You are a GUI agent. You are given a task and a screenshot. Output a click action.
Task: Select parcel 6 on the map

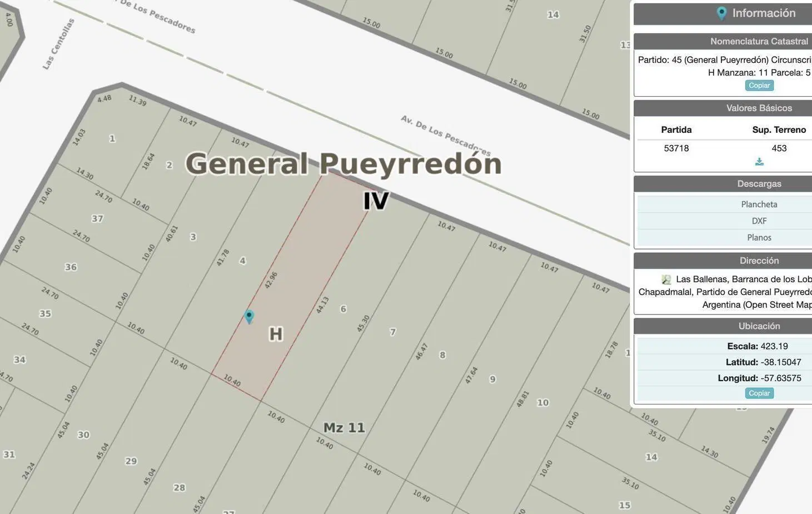(343, 309)
